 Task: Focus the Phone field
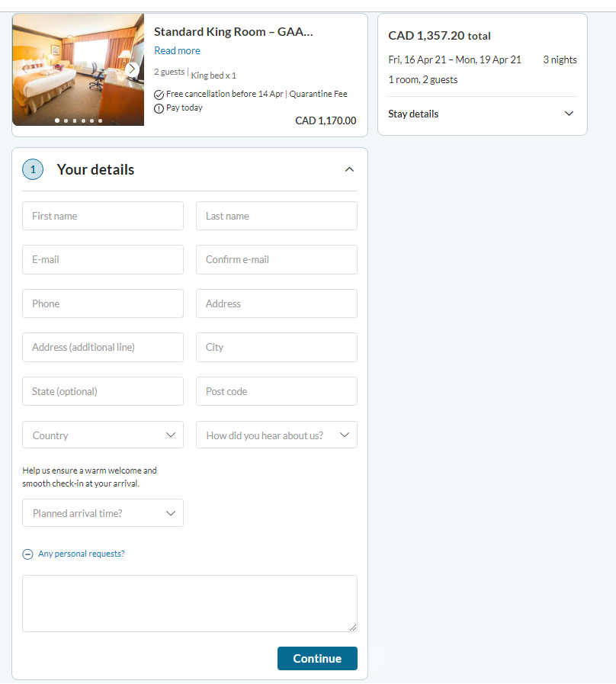pyautogui.click(x=103, y=303)
